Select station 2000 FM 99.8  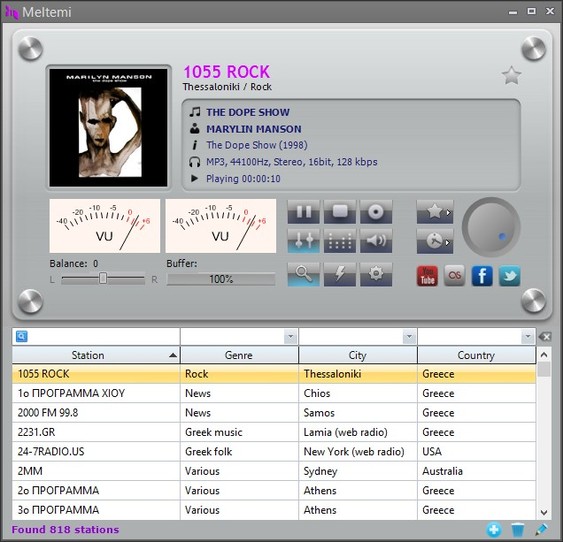274,413
